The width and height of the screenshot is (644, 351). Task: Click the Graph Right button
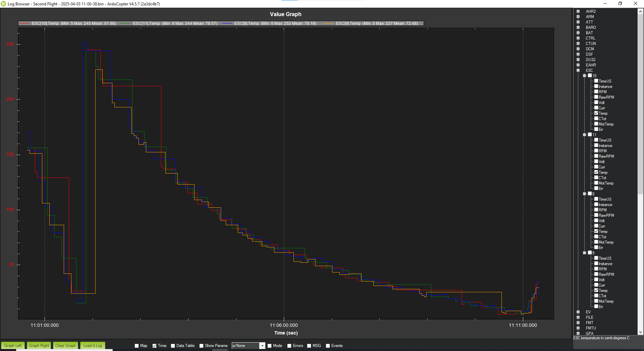point(39,346)
